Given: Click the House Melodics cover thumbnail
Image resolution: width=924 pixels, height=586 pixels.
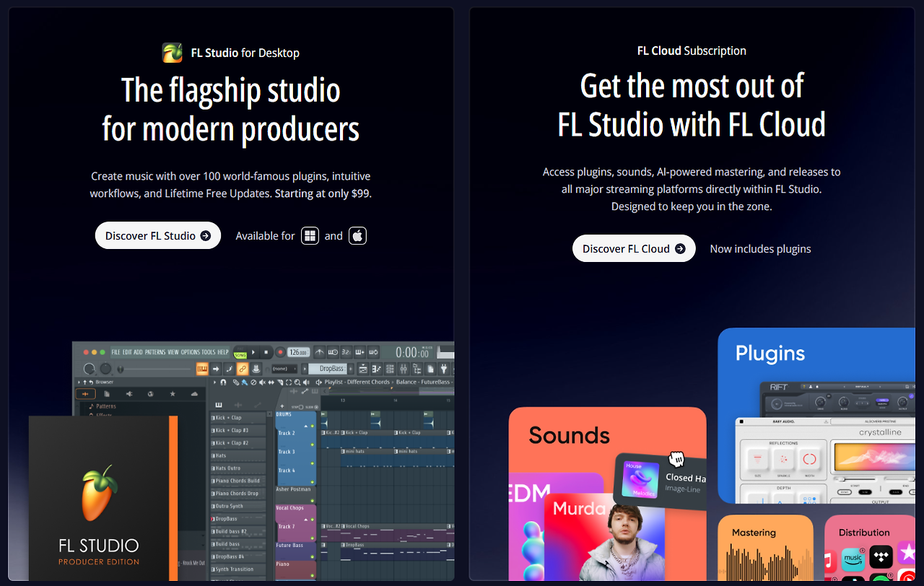Looking at the screenshot, I should (x=640, y=480).
